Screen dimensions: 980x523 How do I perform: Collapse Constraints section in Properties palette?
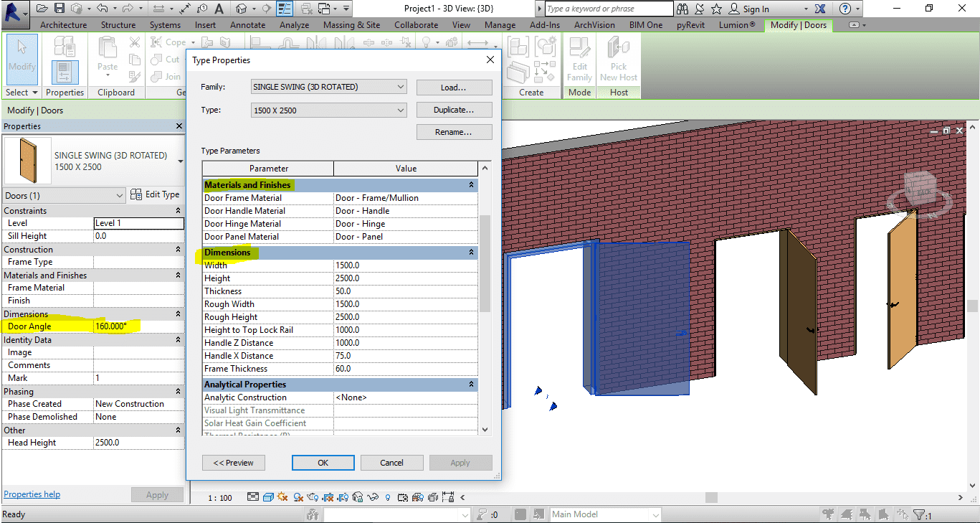(178, 211)
